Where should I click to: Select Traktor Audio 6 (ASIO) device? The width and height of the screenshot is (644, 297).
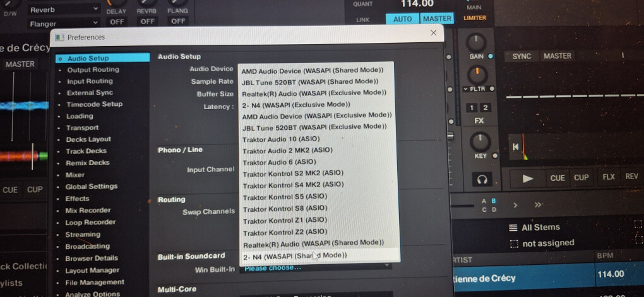click(x=279, y=162)
